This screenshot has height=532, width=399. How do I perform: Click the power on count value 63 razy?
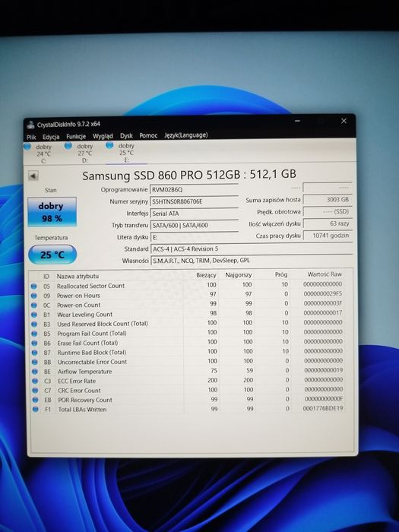click(x=327, y=223)
